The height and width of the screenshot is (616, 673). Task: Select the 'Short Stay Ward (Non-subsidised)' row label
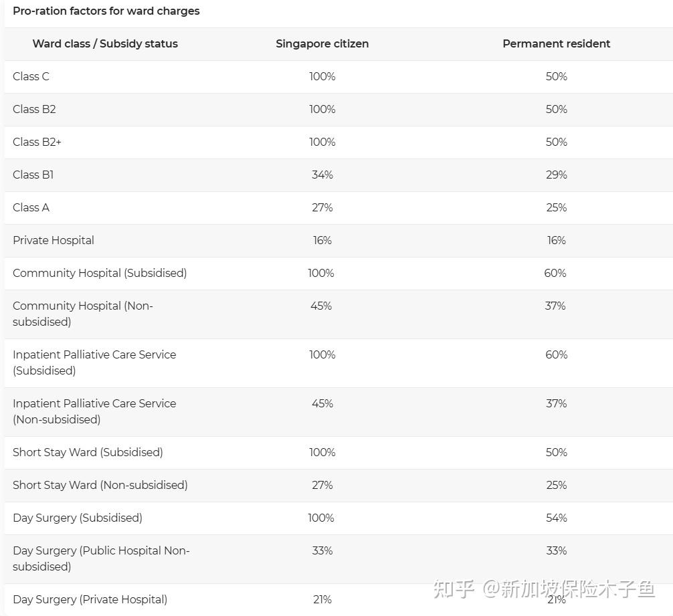100,485
